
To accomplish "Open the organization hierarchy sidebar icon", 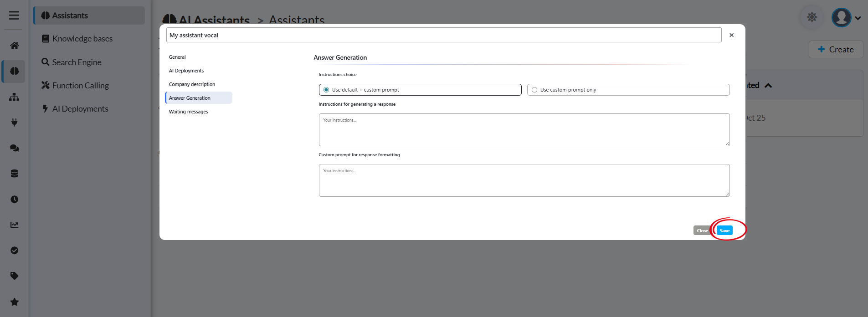I will (14, 97).
